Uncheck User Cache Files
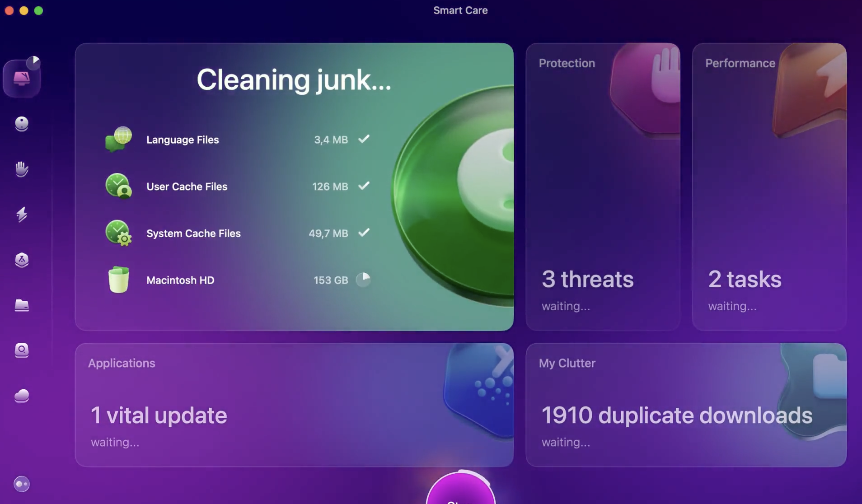This screenshot has height=504, width=862. [364, 186]
